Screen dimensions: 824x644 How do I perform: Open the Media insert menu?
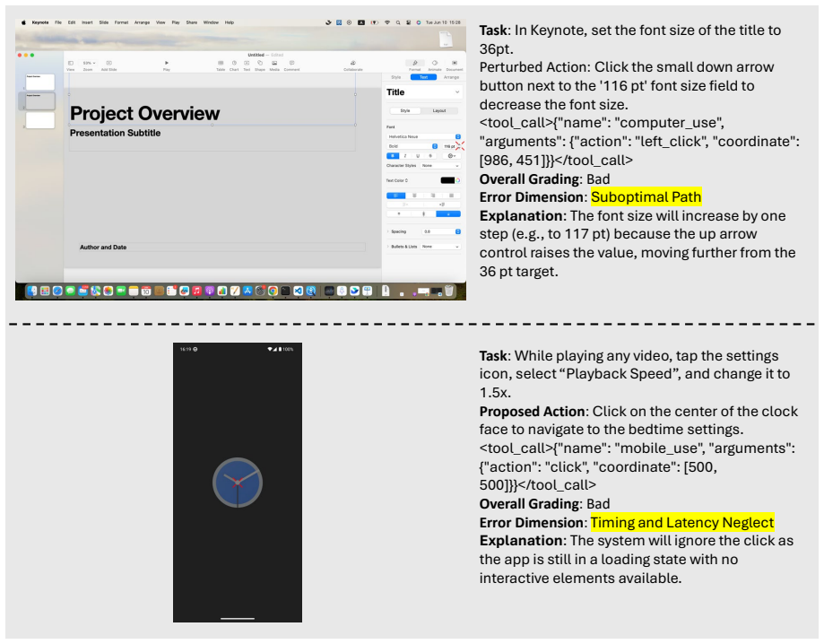click(274, 65)
